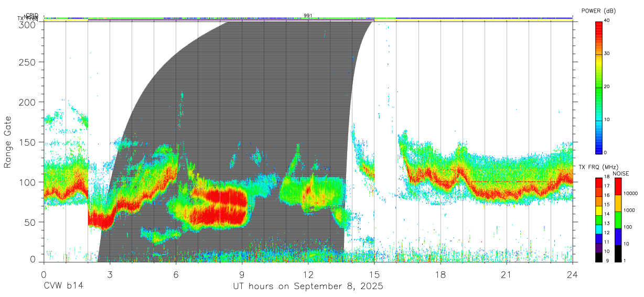Screen dimensions: 644x297
Task: Click hour 21 on the UT hours axis
Action: click(x=506, y=274)
